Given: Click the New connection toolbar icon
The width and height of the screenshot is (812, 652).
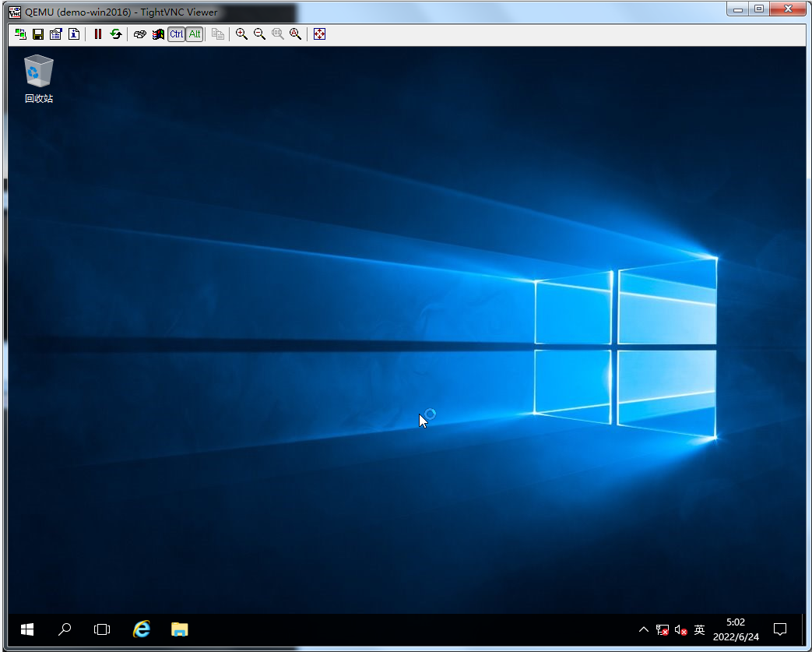Looking at the screenshot, I should (20, 34).
